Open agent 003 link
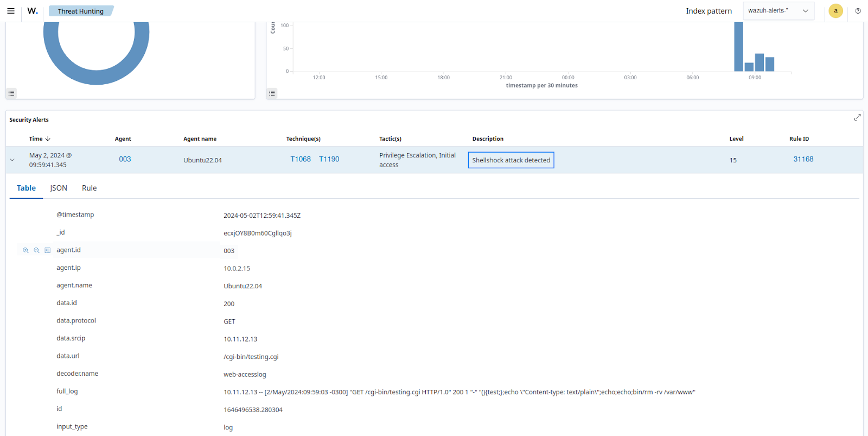 click(125, 159)
